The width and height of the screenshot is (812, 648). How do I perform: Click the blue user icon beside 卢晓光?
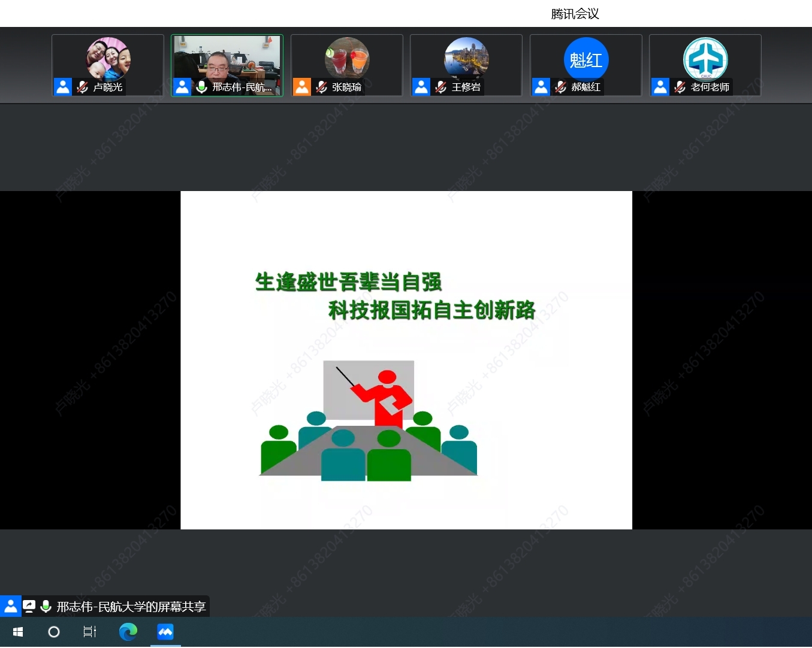tap(63, 87)
